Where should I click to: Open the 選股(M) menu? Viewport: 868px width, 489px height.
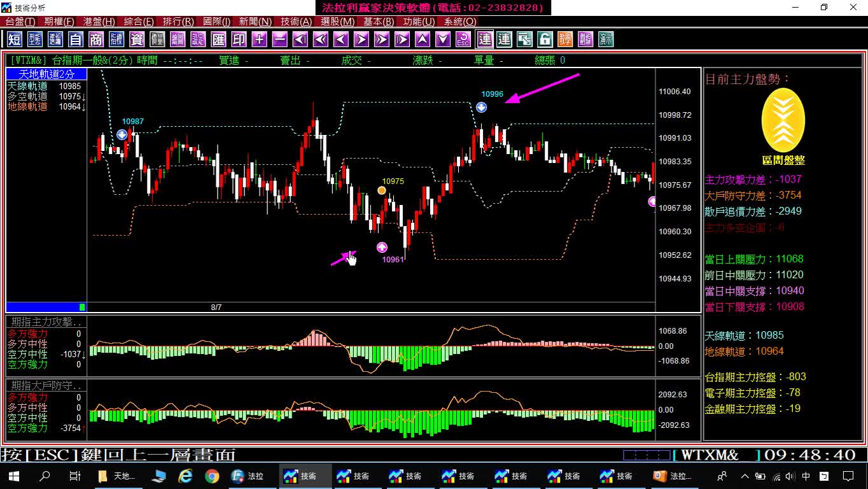pos(337,22)
